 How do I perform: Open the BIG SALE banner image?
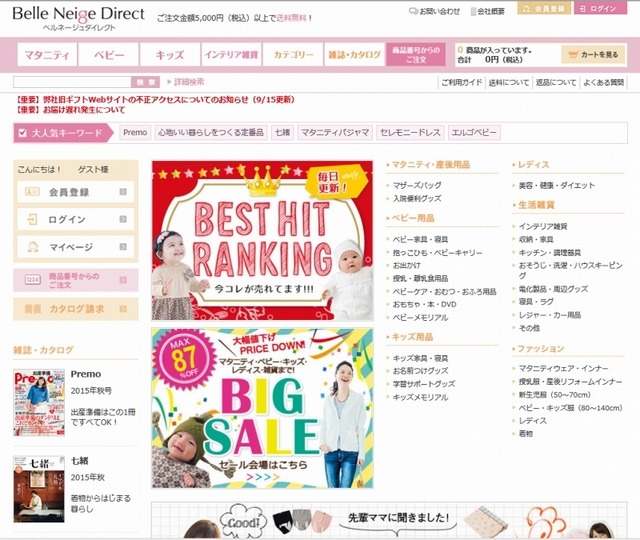[262, 408]
